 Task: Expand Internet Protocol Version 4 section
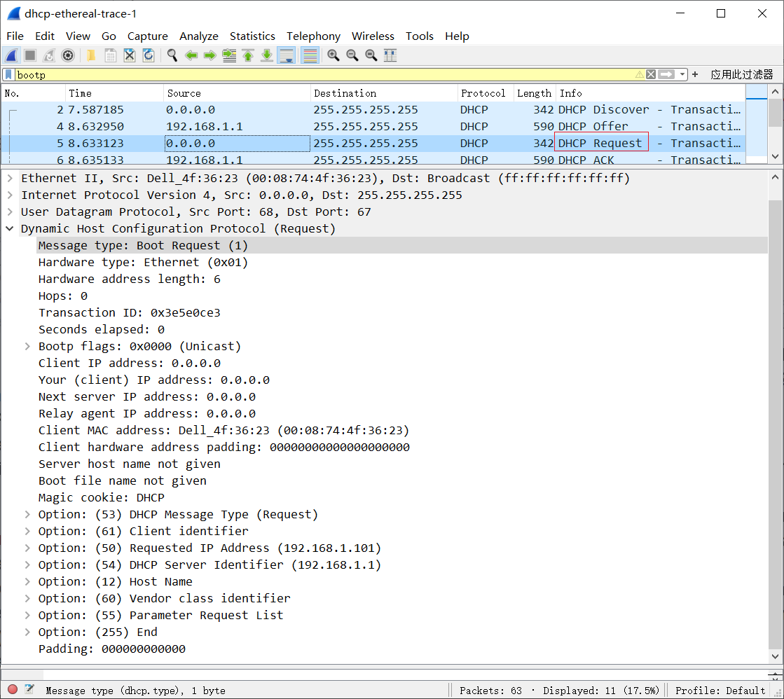point(10,195)
